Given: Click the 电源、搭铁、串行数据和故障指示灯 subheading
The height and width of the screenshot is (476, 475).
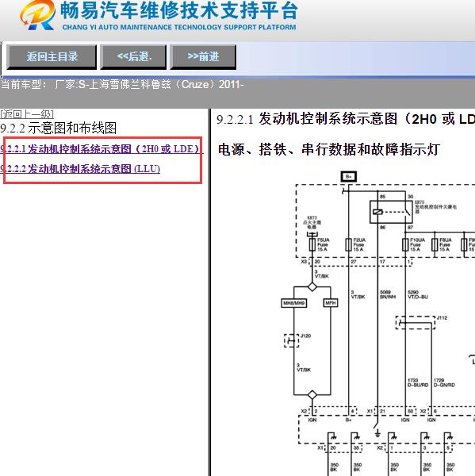Looking at the screenshot, I should click(329, 150).
